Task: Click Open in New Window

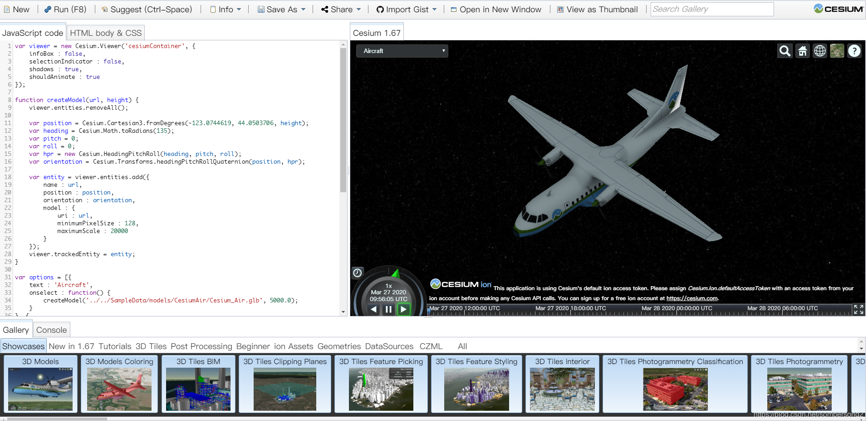Action: tap(496, 10)
